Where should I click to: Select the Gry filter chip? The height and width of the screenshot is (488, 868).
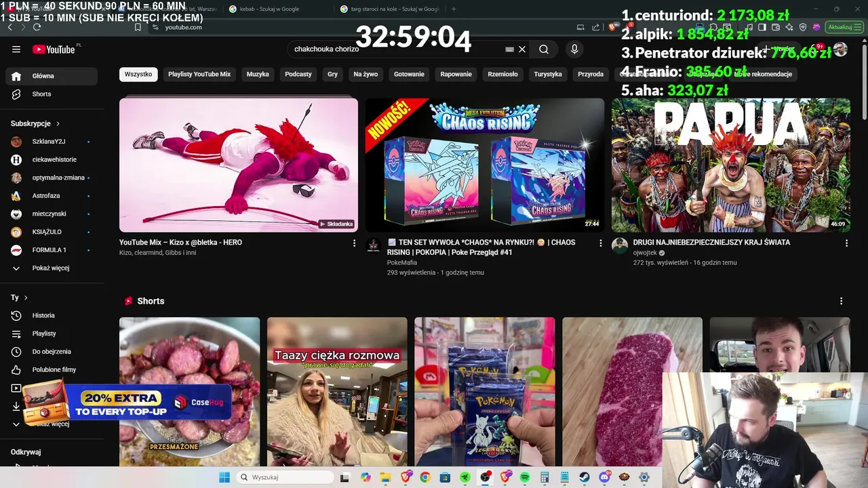pyautogui.click(x=332, y=74)
